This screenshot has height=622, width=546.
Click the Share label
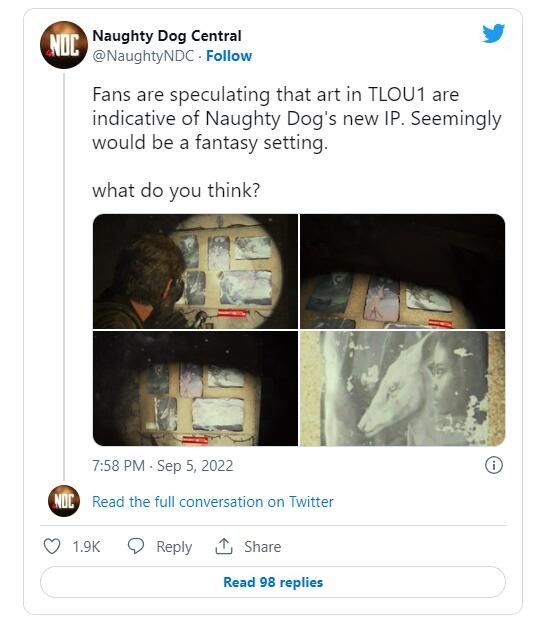[263, 547]
